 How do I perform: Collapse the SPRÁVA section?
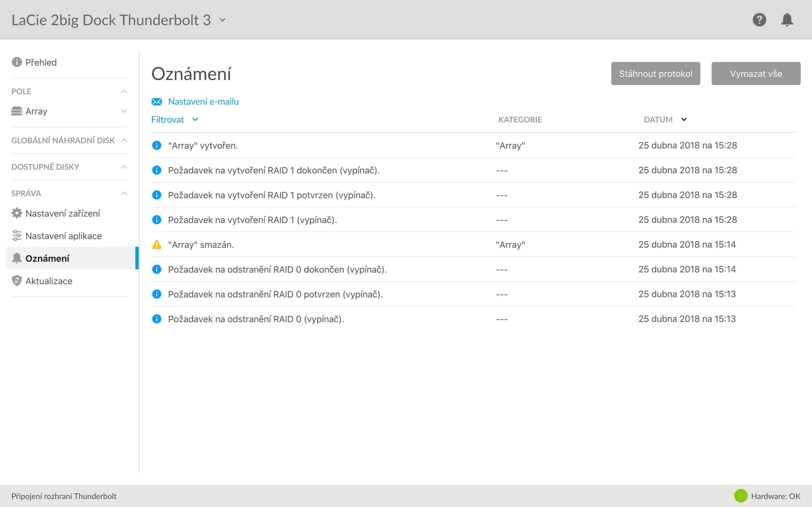[124, 194]
